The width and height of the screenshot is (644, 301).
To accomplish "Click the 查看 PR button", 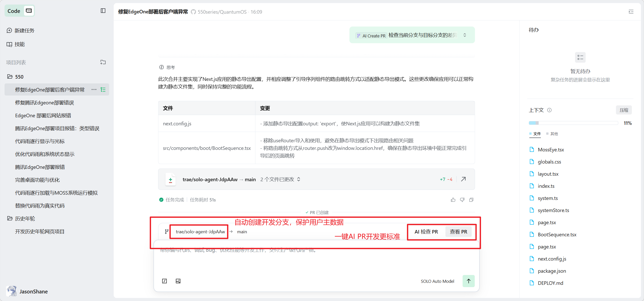I will coord(458,231).
